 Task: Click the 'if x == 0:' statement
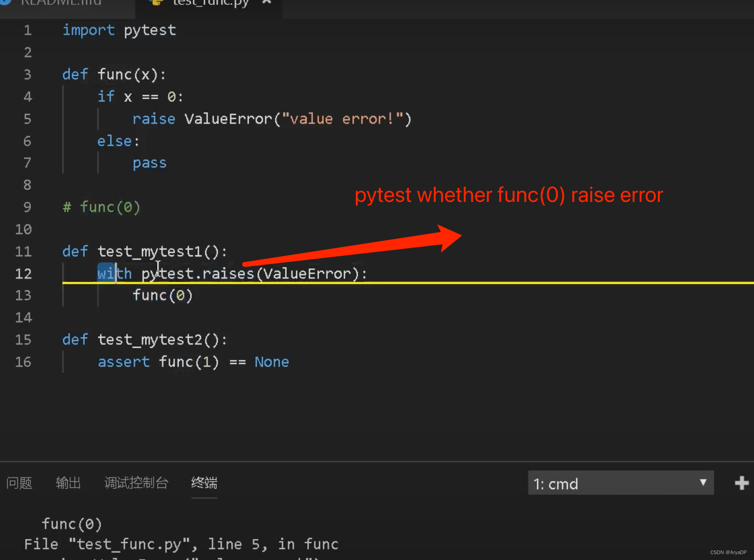140,97
